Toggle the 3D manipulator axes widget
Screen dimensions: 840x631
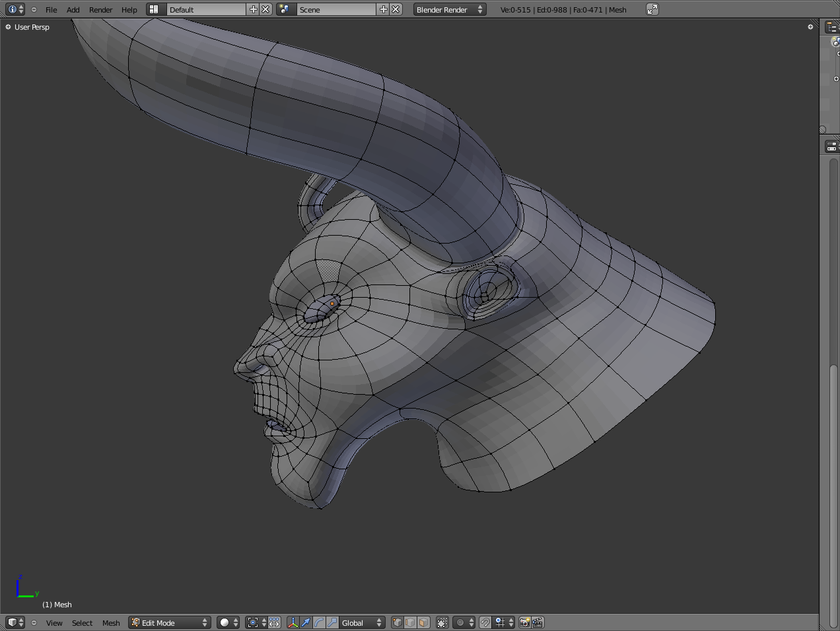click(x=293, y=622)
